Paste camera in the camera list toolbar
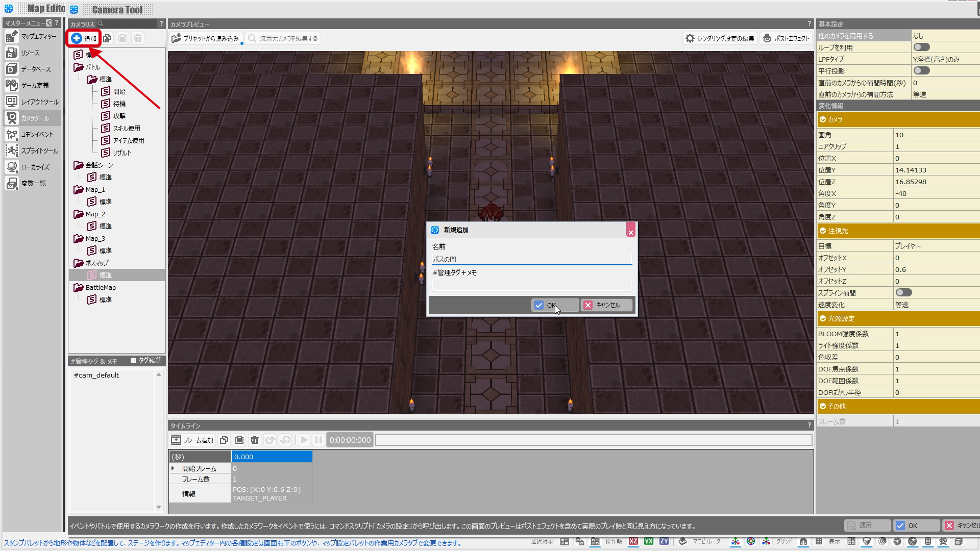Screen dimensions: 980x551 click(x=122, y=38)
